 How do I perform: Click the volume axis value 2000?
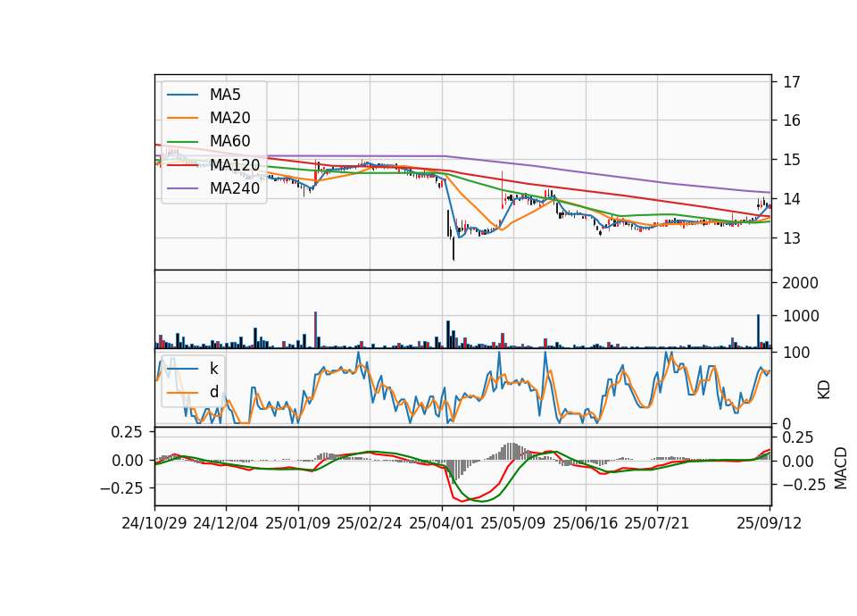tap(800, 283)
